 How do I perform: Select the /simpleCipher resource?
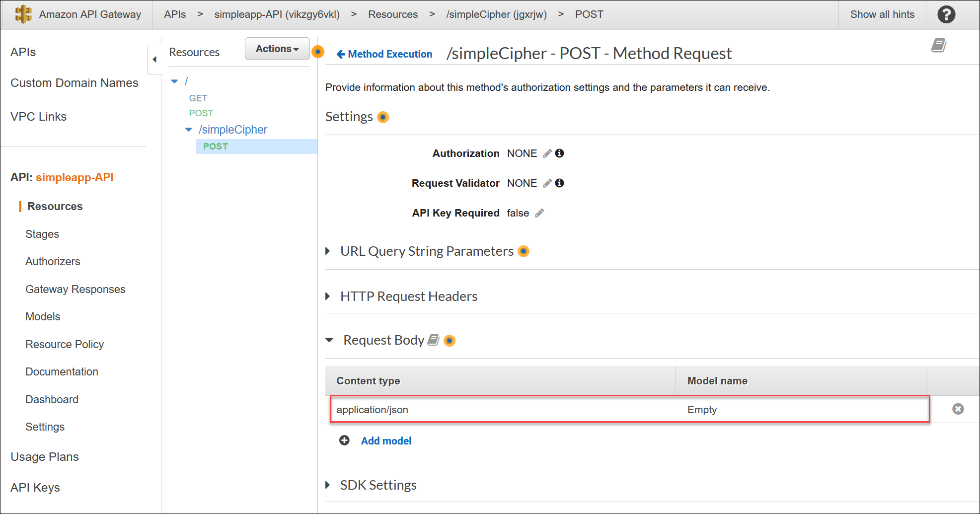point(233,130)
